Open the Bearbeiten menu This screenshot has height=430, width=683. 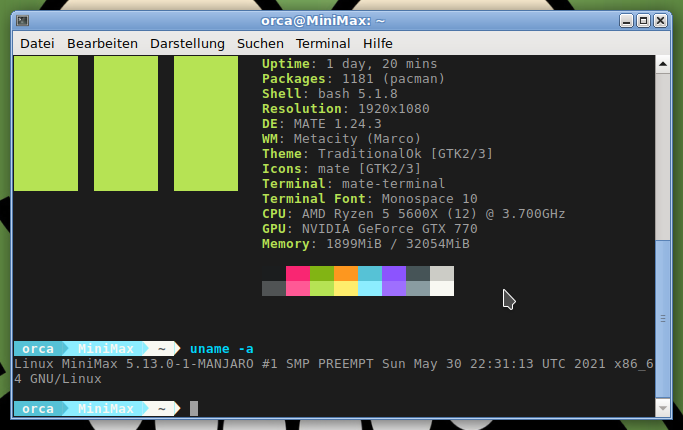point(102,44)
